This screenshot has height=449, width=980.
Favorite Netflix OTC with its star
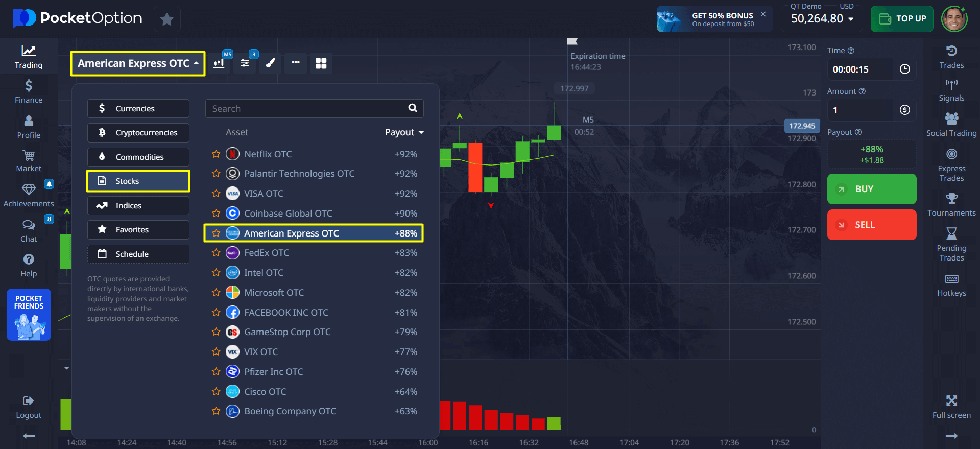point(216,154)
